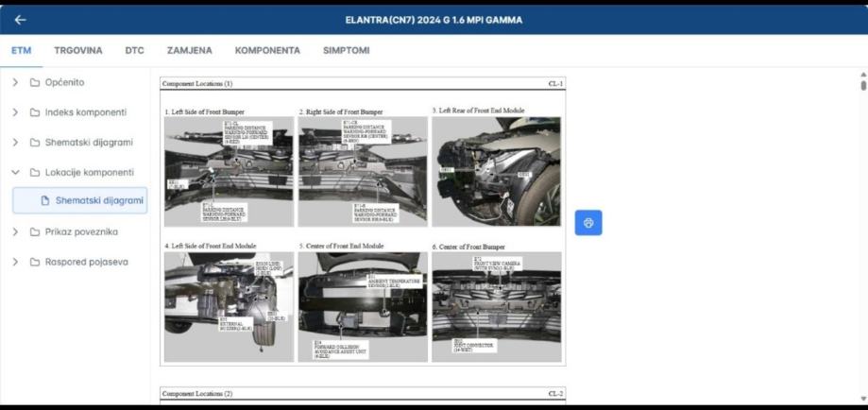Image resolution: width=868 pixels, height=410 pixels.
Task: Open the DTC tab
Action: click(x=134, y=50)
